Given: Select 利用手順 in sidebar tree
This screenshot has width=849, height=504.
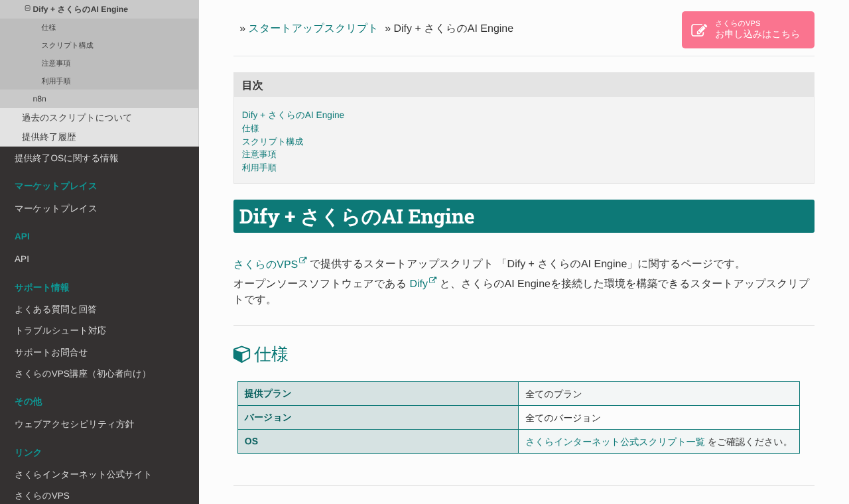Looking at the screenshot, I should click(99, 81).
